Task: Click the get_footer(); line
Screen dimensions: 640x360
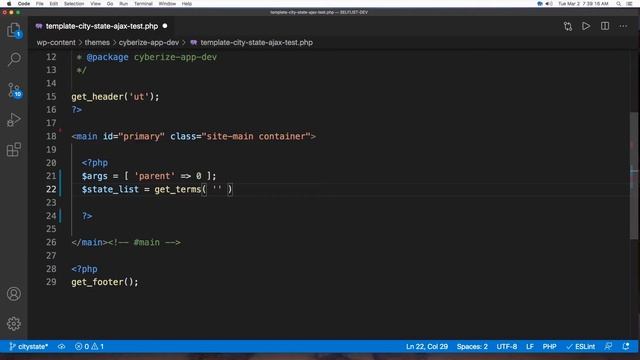Action: pos(104,282)
